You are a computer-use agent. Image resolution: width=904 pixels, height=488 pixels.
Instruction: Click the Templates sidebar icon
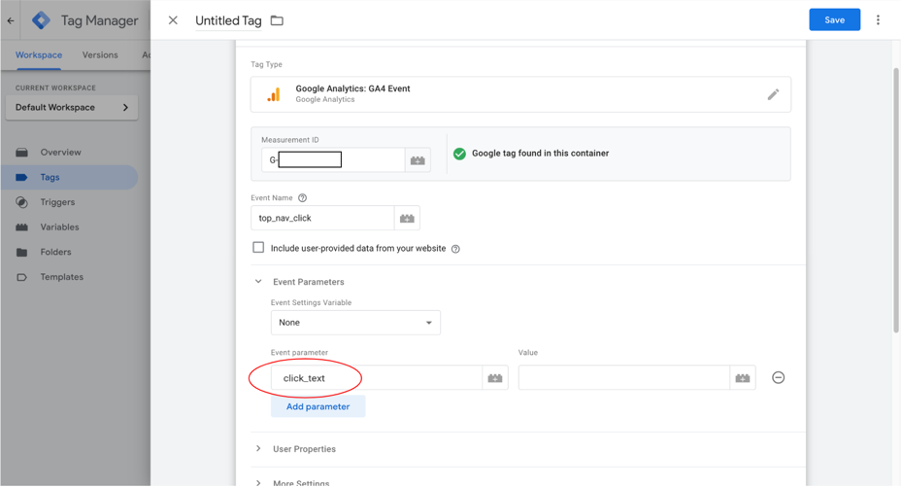[x=22, y=277]
